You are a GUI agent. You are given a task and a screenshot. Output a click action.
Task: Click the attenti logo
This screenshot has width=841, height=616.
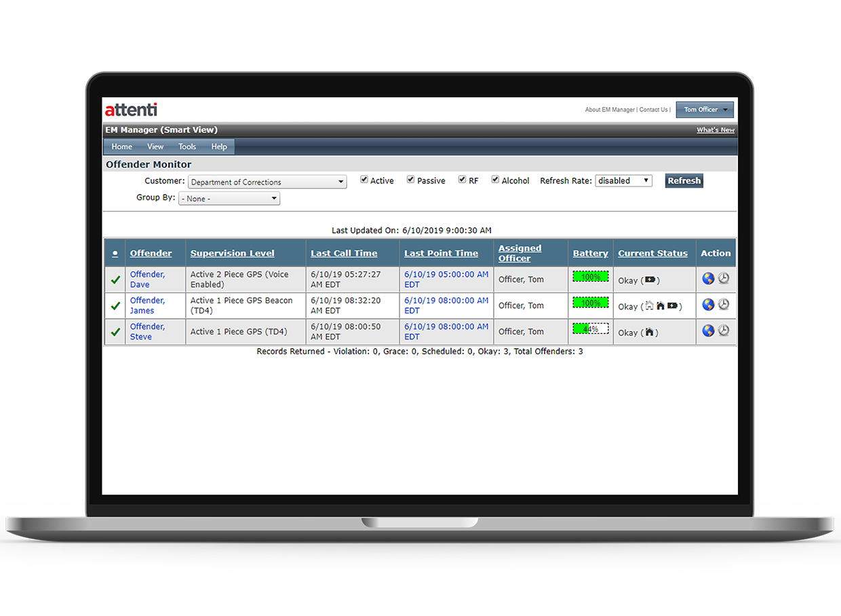click(x=130, y=109)
